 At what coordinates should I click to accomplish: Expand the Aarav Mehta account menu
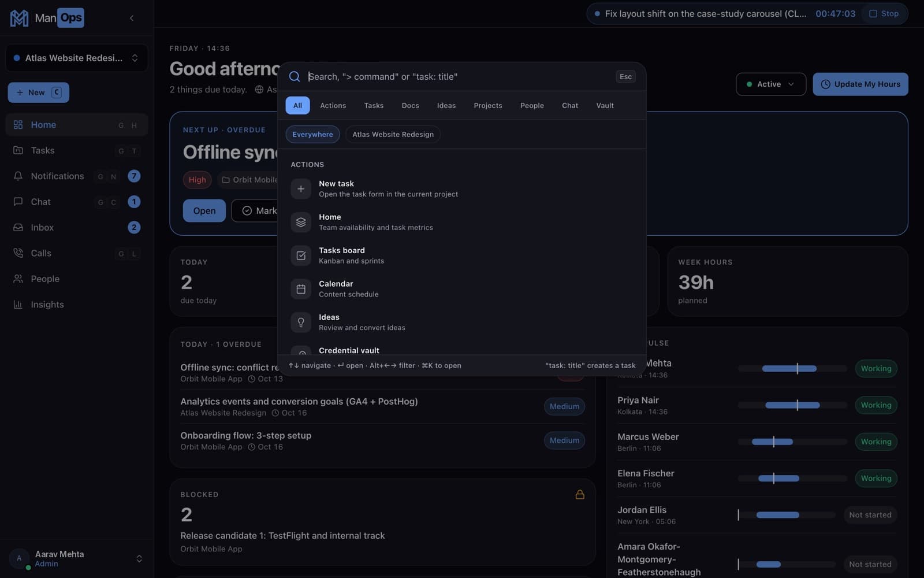click(x=76, y=558)
